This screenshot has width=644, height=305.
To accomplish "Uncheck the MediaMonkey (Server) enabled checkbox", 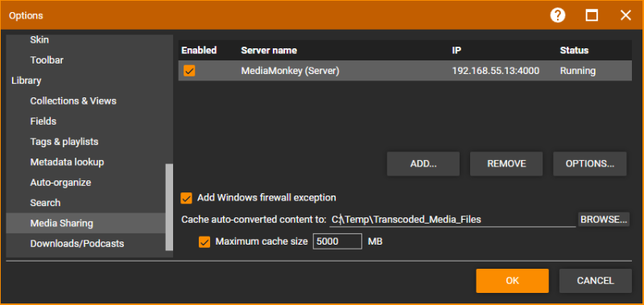I will (x=189, y=71).
